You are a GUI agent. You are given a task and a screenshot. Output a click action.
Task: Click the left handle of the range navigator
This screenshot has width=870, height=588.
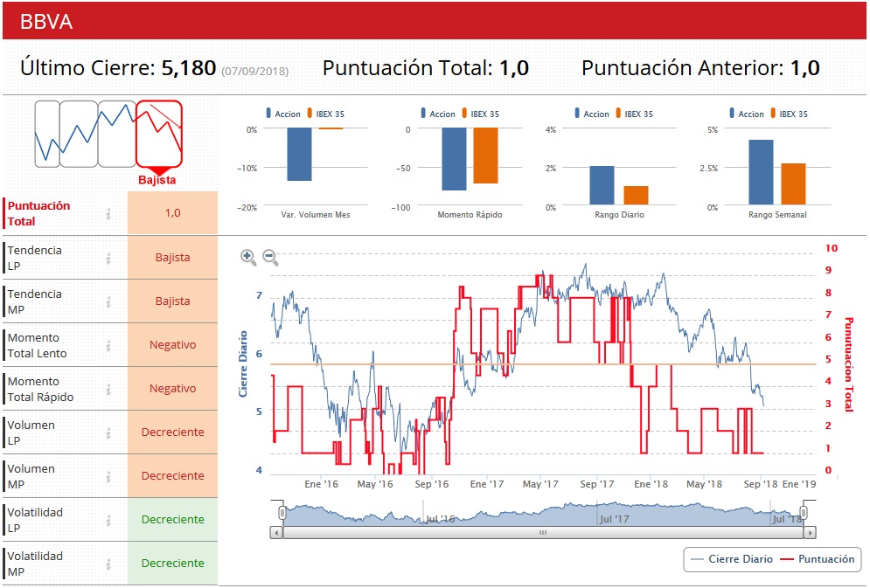pos(282,513)
